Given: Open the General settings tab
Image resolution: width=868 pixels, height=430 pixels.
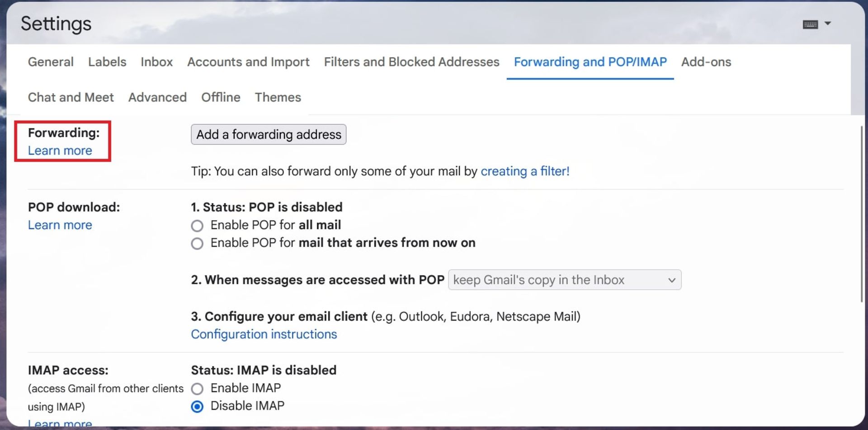Looking at the screenshot, I should pyautogui.click(x=51, y=62).
